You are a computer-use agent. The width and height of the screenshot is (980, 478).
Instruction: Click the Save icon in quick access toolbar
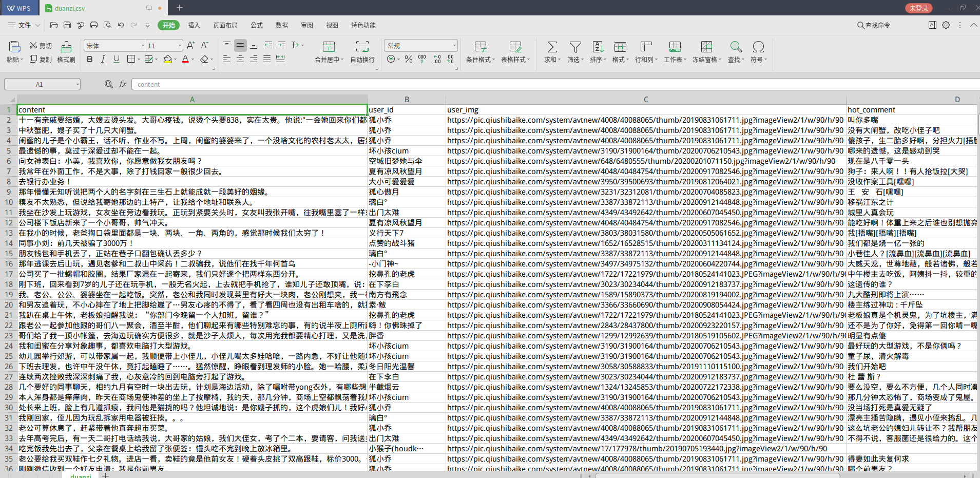tap(67, 25)
